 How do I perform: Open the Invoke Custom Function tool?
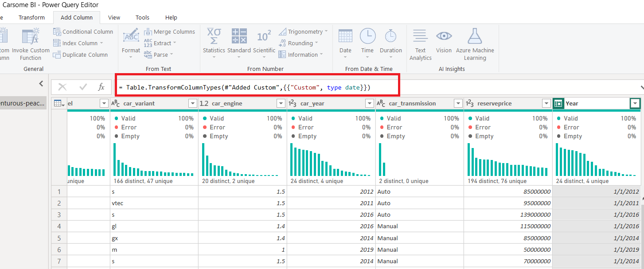[x=31, y=43]
